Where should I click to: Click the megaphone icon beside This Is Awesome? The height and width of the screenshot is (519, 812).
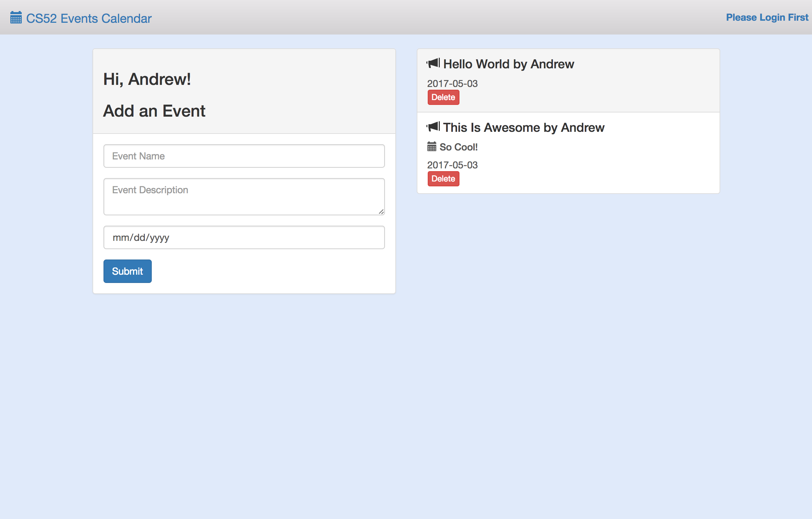(433, 127)
